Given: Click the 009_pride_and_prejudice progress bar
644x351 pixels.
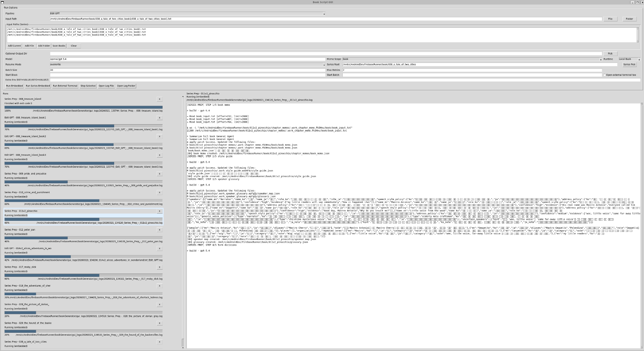Looking at the screenshot, I should (x=83, y=182).
